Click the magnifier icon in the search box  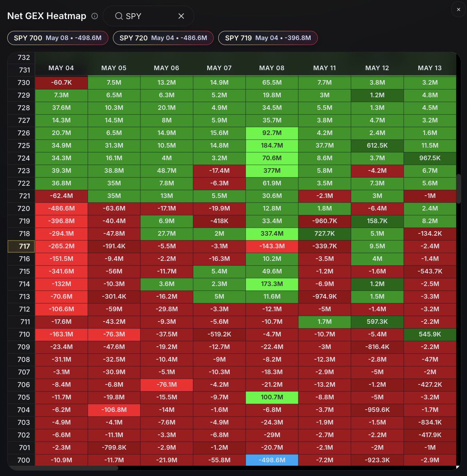click(119, 16)
